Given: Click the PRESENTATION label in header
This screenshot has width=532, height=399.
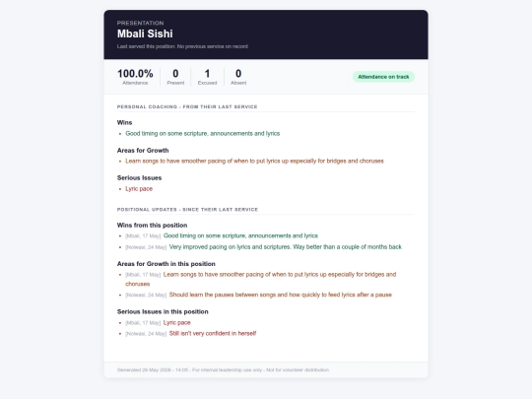Looking at the screenshot, I should click(141, 23).
